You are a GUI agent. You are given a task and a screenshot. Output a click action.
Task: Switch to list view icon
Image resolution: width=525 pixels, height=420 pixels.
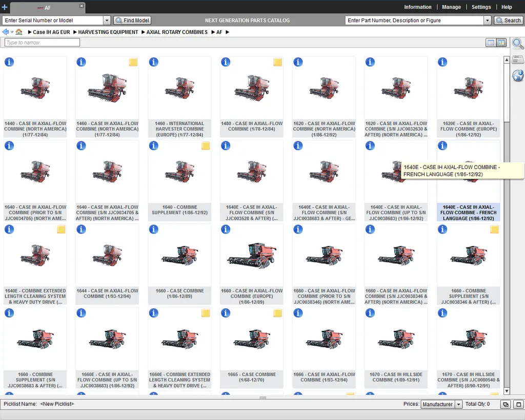(491, 43)
